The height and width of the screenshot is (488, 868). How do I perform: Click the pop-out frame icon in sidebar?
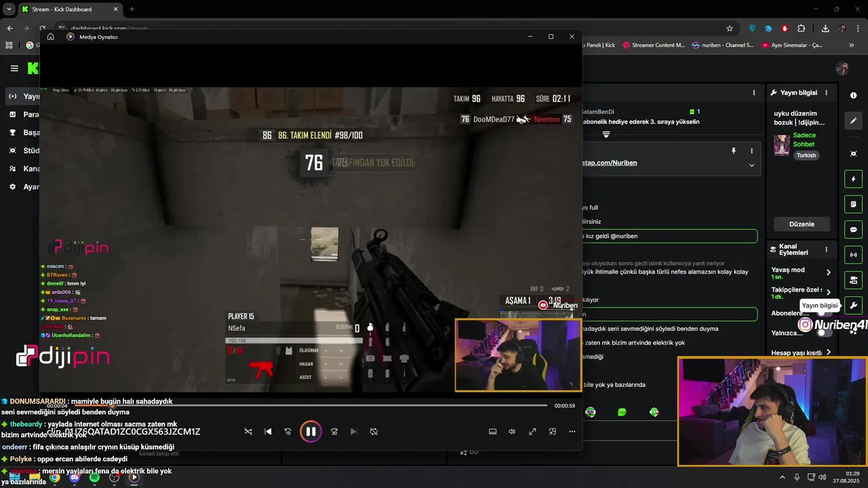click(853, 154)
